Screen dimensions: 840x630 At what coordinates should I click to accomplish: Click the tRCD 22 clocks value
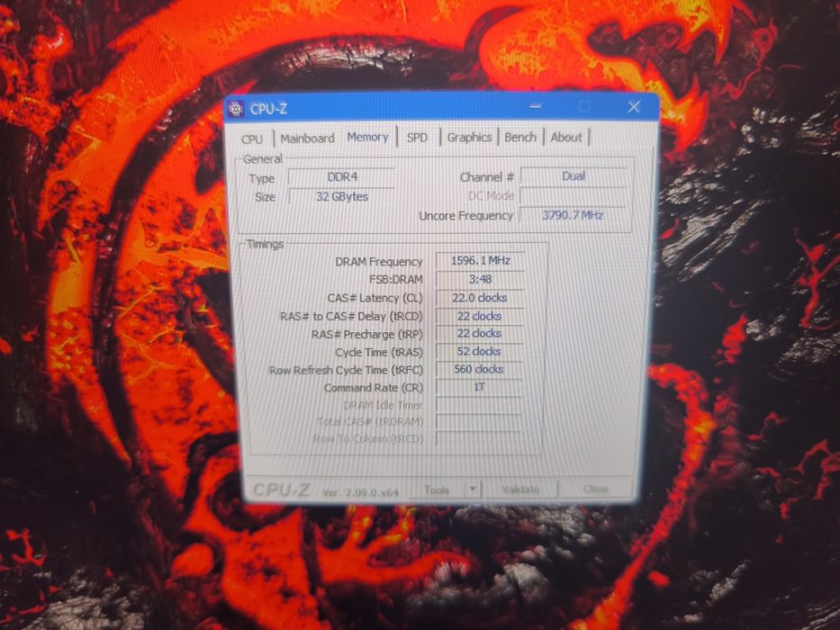(x=480, y=316)
